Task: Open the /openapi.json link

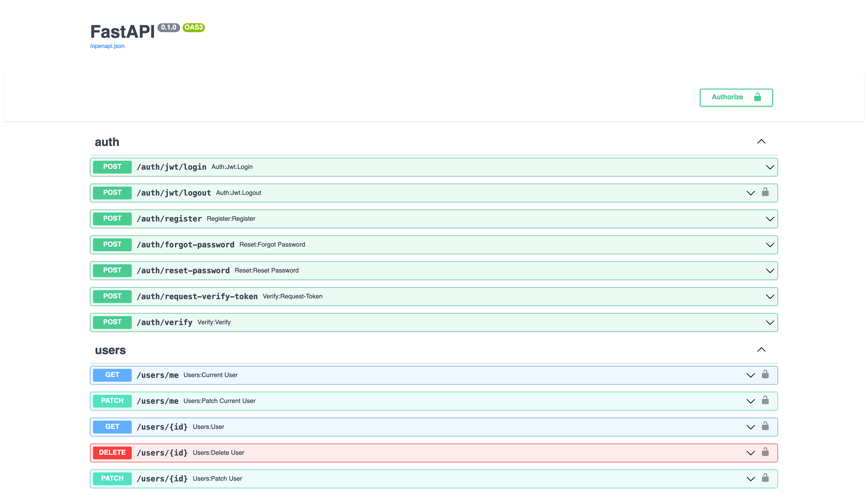Action: 107,46
